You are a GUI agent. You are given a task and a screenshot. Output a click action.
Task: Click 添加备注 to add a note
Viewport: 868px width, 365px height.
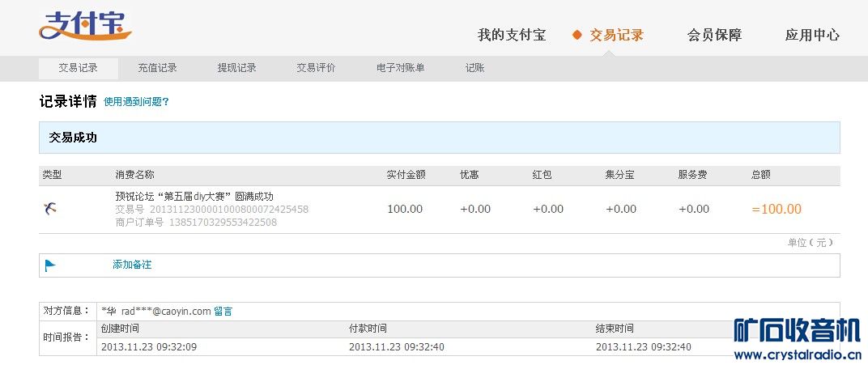132,265
